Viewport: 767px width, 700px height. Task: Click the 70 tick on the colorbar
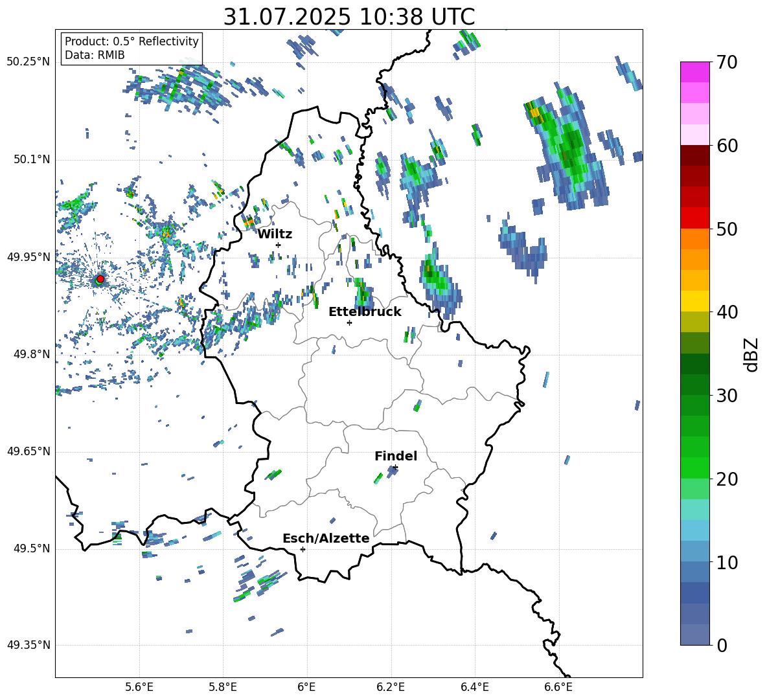click(x=727, y=63)
